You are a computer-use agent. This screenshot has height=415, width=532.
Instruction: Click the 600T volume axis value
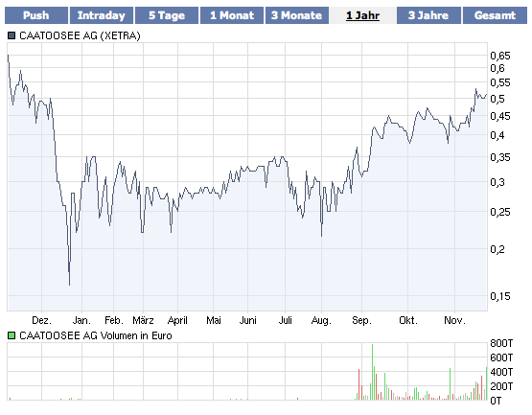[501, 357]
